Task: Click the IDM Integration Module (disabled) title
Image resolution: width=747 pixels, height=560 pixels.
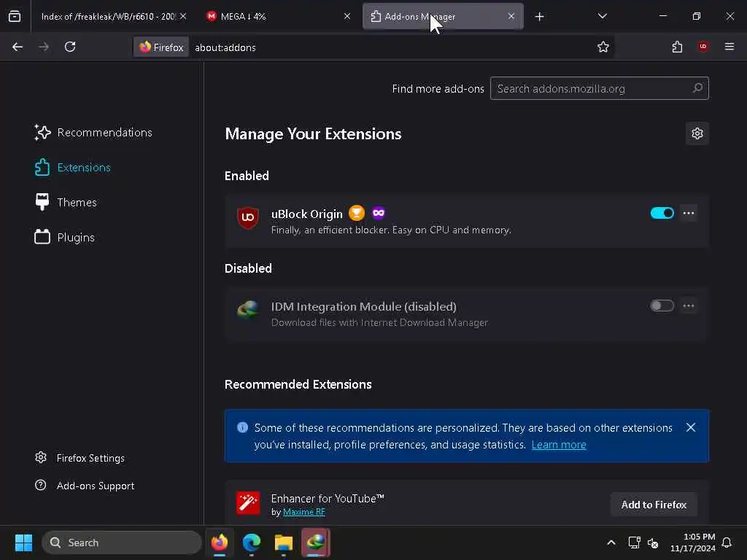Action: [363, 307]
